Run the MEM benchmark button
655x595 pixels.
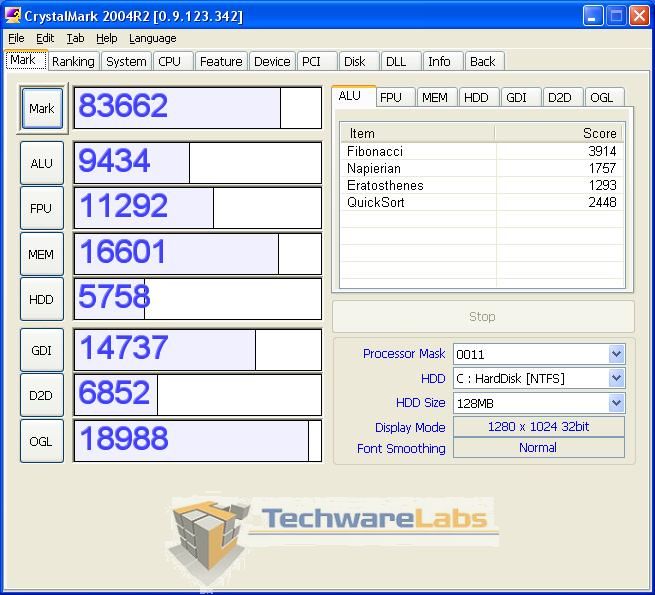coord(41,254)
